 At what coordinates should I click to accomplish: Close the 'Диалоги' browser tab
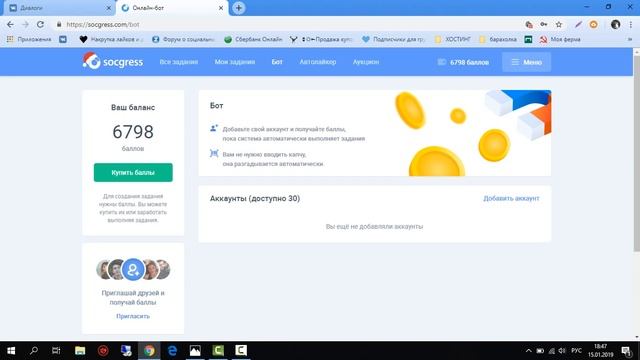coord(109,8)
